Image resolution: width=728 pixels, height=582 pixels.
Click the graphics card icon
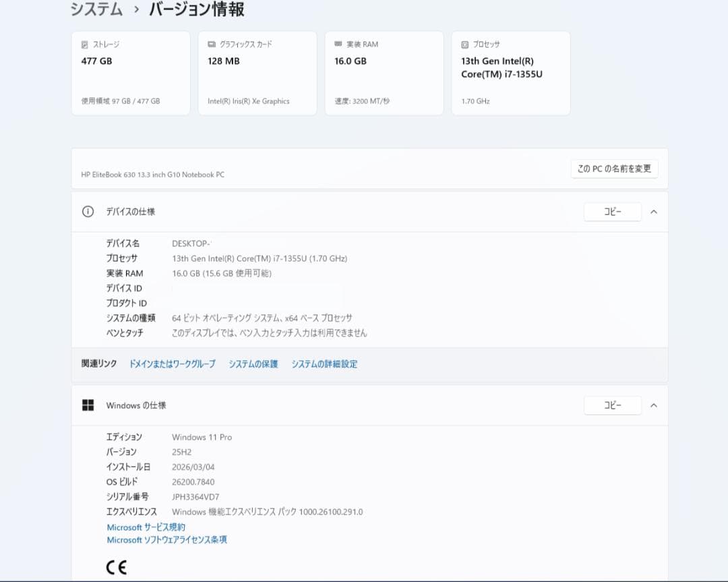coord(212,44)
